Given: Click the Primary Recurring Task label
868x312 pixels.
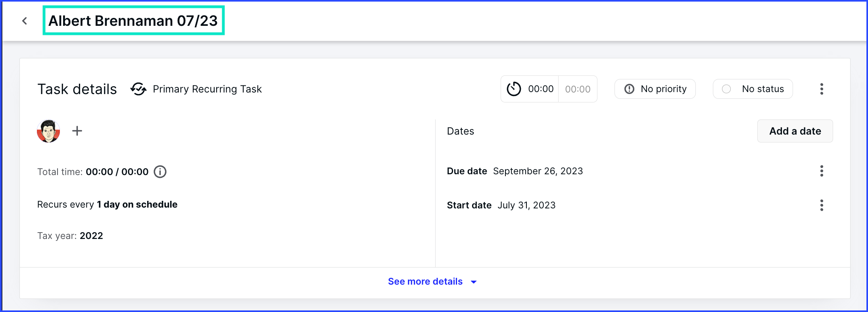Looking at the screenshot, I should [x=207, y=89].
